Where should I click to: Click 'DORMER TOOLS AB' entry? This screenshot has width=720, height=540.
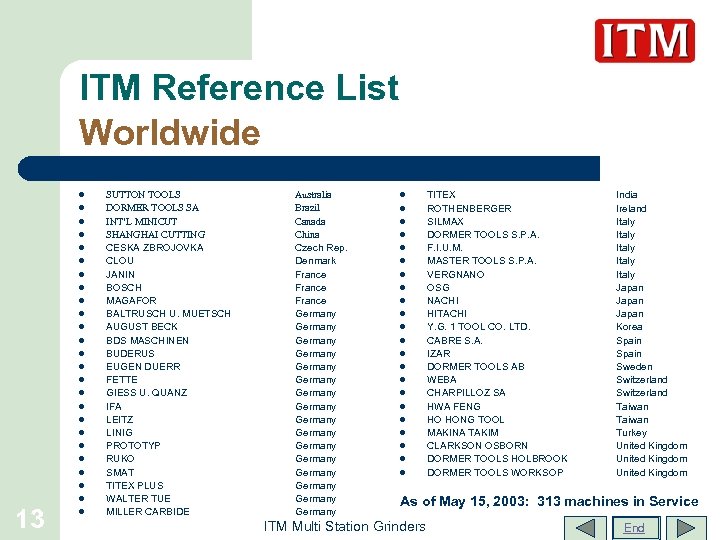[x=476, y=366]
